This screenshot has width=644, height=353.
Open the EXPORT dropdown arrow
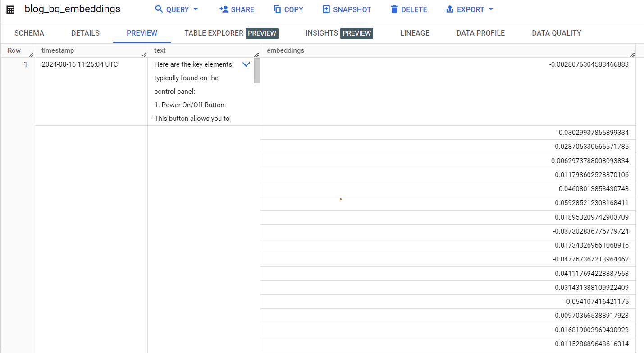pos(491,9)
